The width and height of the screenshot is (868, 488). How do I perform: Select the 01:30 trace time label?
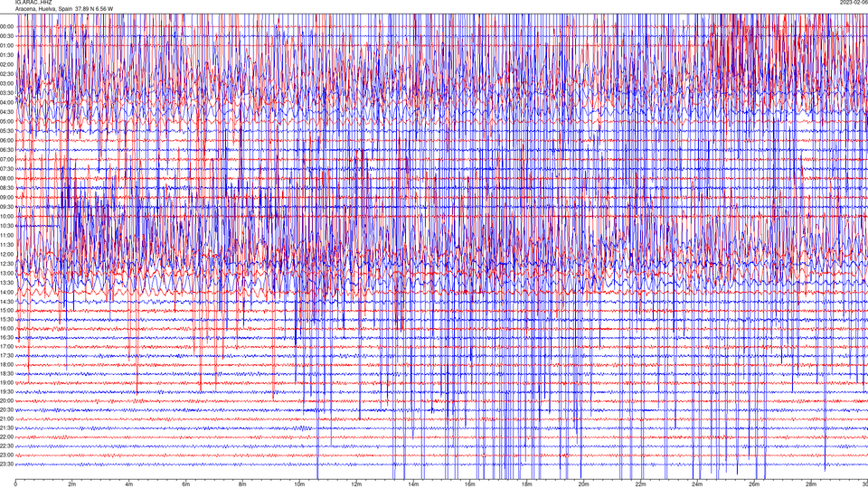coord(6,55)
